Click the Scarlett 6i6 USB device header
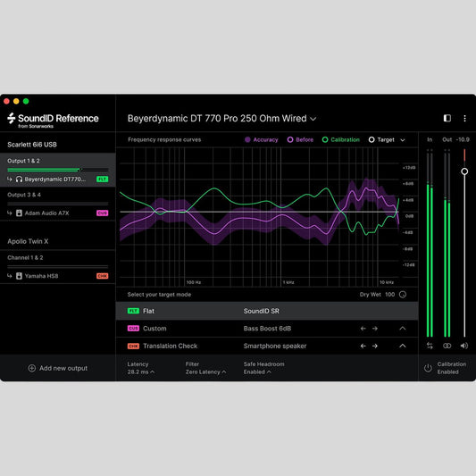 pyautogui.click(x=32, y=145)
